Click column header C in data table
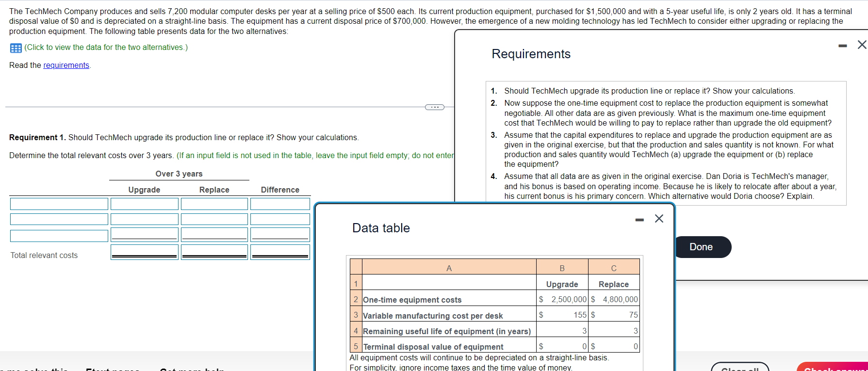The width and height of the screenshot is (868, 371). [614, 267]
